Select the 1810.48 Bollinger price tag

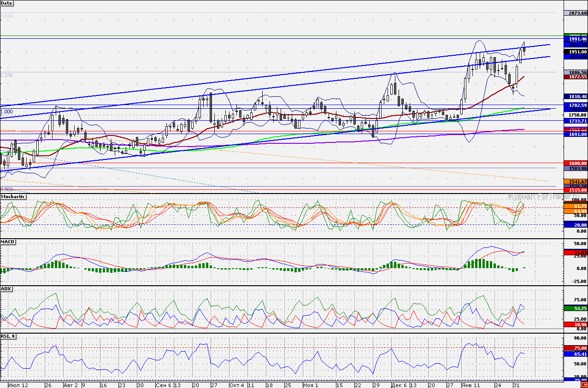coord(576,96)
